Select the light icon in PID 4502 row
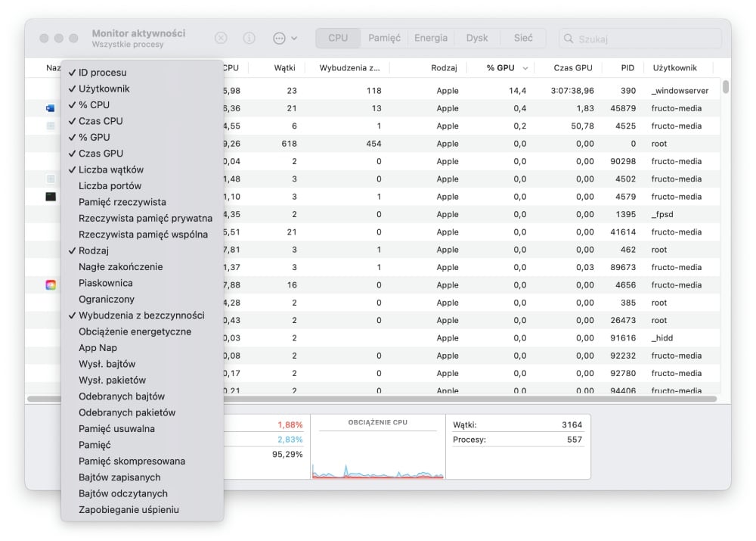 (51, 179)
